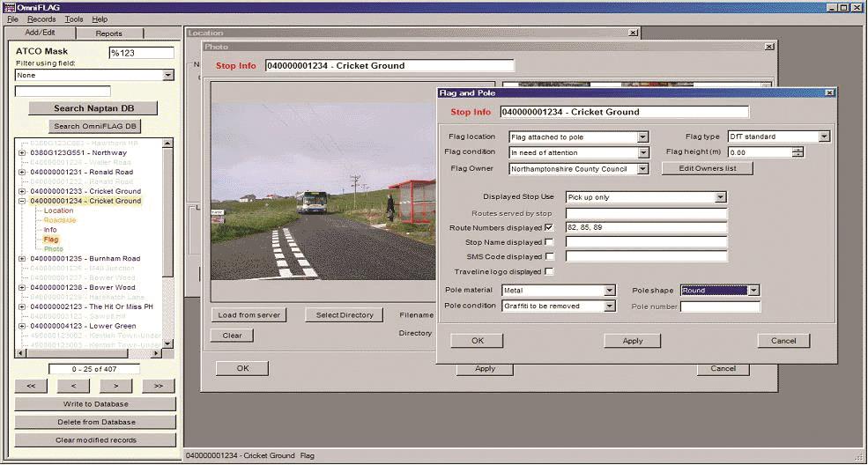Click the ATCO Mask input field

pos(142,53)
